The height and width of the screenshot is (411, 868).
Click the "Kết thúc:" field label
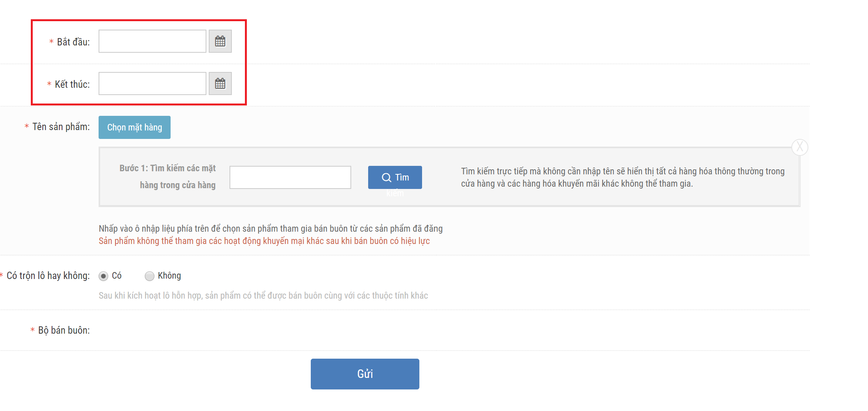[72, 84]
